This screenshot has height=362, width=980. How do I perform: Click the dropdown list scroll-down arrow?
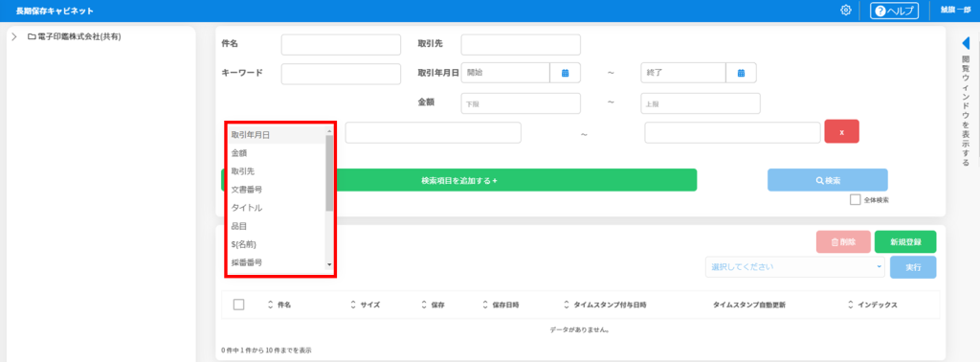coord(329,265)
